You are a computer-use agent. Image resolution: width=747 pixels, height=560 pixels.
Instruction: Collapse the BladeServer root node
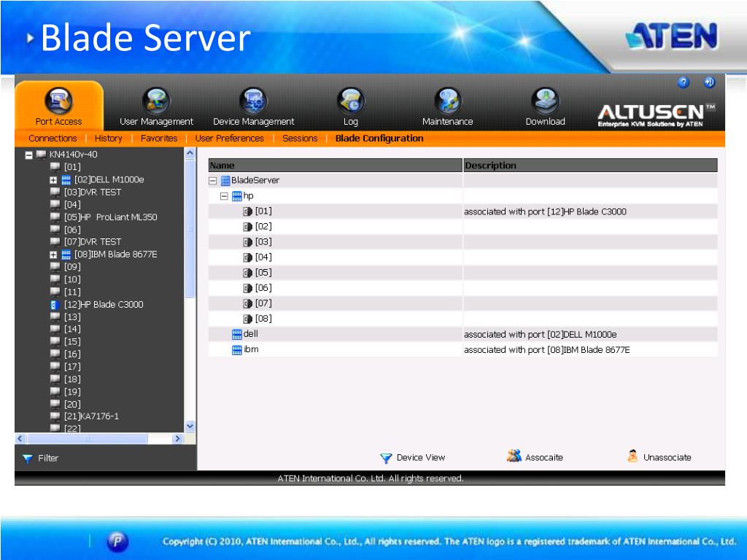tap(213, 181)
